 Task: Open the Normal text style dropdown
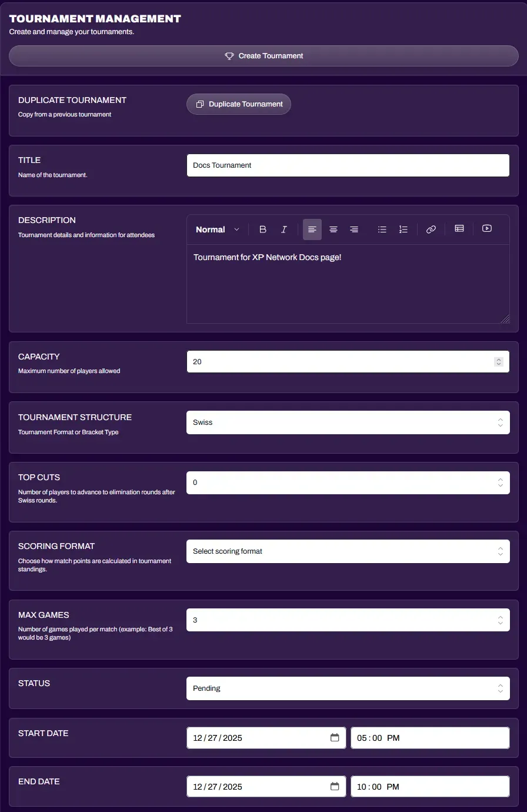coord(218,229)
